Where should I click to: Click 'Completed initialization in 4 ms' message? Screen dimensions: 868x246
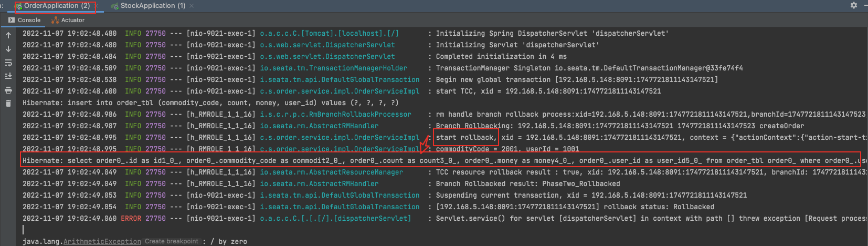(501, 56)
